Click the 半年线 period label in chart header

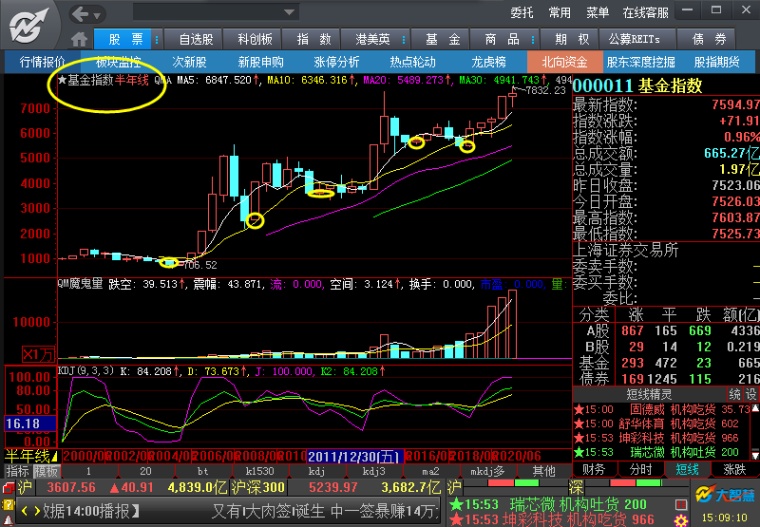click(x=132, y=80)
